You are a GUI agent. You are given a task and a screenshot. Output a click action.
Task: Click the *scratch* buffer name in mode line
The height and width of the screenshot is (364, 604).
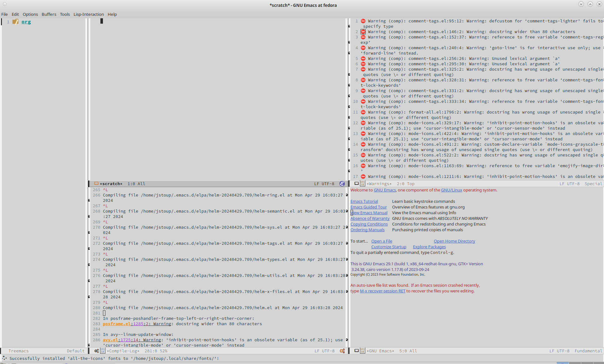point(111,184)
